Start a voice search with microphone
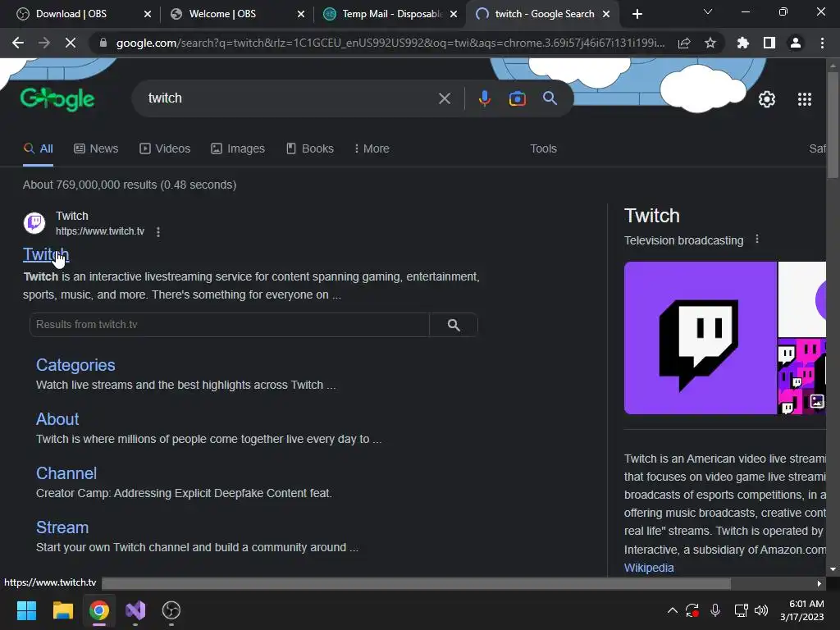Viewport: 840px width, 630px height. pyautogui.click(x=484, y=98)
